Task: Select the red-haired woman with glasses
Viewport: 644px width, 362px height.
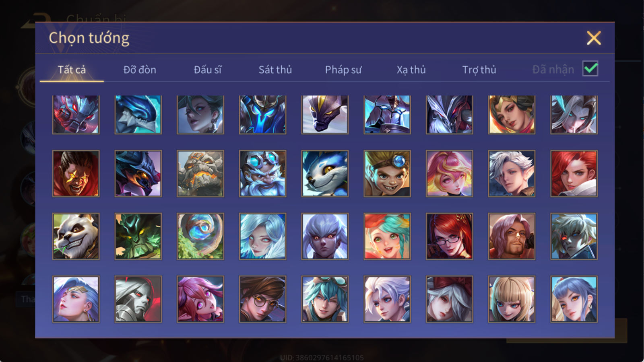Action: tap(449, 236)
